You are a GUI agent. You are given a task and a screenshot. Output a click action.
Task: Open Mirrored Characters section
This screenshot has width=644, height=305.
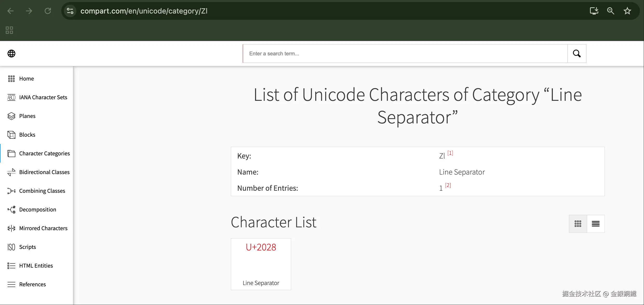pyautogui.click(x=43, y=228)
